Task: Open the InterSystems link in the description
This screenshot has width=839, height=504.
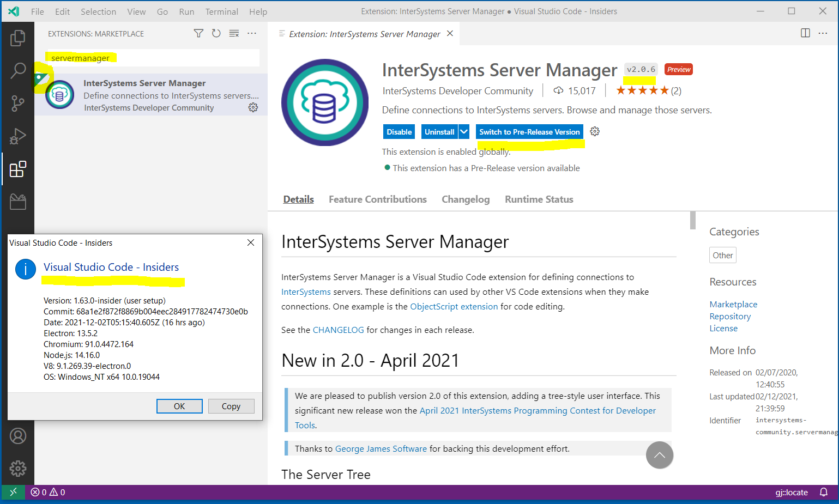Action: pyautogui.click(x=306, y=292)
